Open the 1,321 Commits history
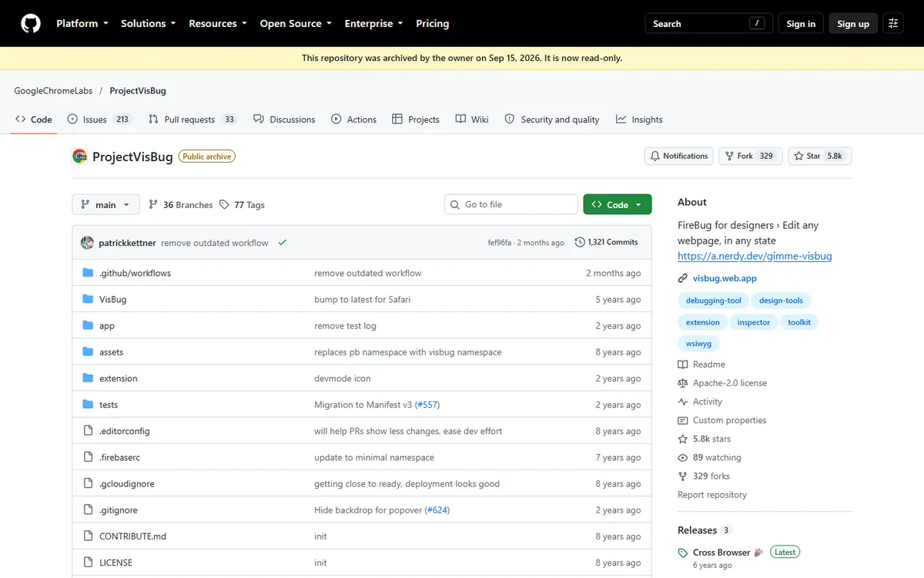The height and width of the screenshot is (578, 924). 607,242
